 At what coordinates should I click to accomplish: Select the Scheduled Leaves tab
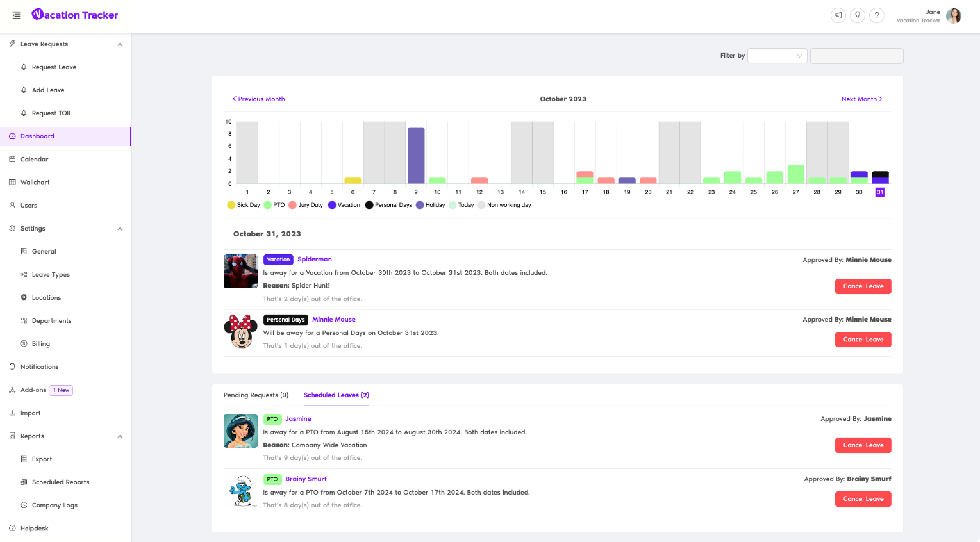point(336,395)
